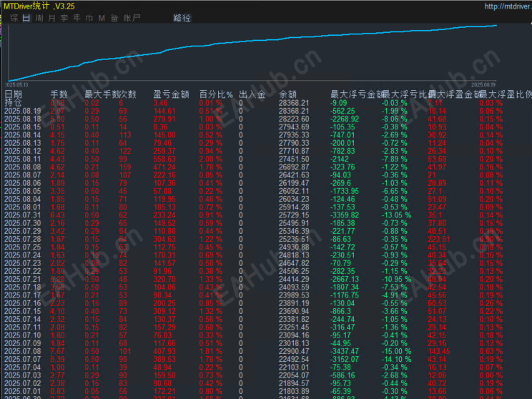Click floating loss value -2268.92
This screenshot has width=532, height=399.
(345, 119)
